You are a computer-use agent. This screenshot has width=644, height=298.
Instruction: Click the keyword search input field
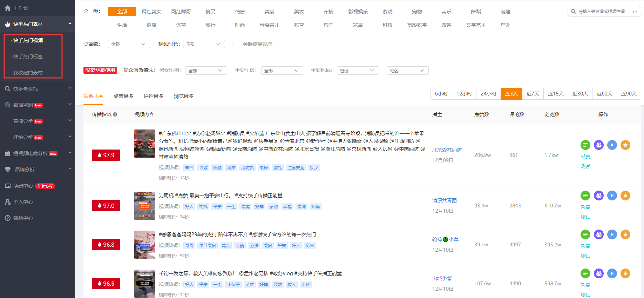[x=604, y=12]
